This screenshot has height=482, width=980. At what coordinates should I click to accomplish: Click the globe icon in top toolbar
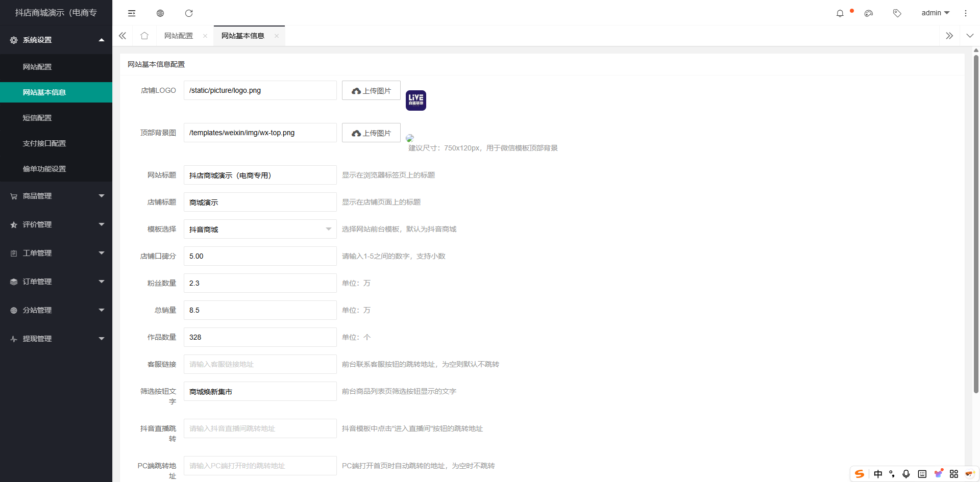tap(160, 13)
